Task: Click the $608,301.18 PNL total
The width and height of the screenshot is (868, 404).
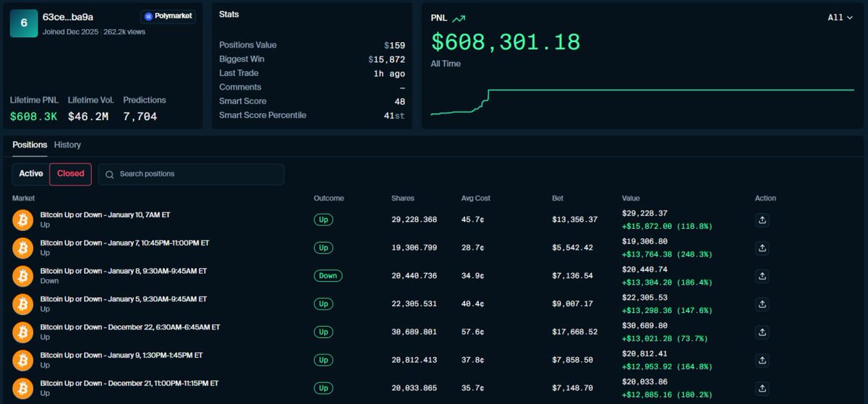Action: [506, 42]
